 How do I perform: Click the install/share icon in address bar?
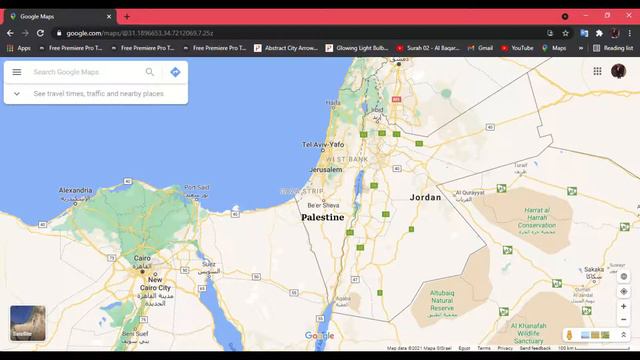tap(550, 33)
